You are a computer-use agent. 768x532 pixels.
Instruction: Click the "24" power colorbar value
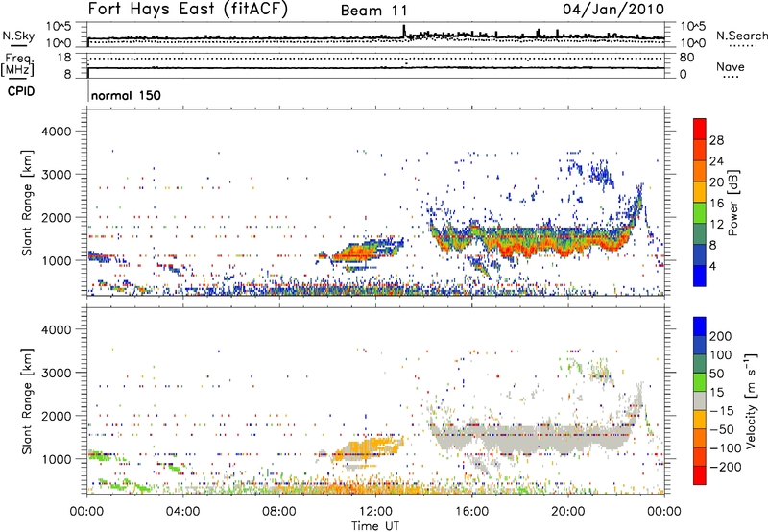pyautogui.click(x=716, y=161)
